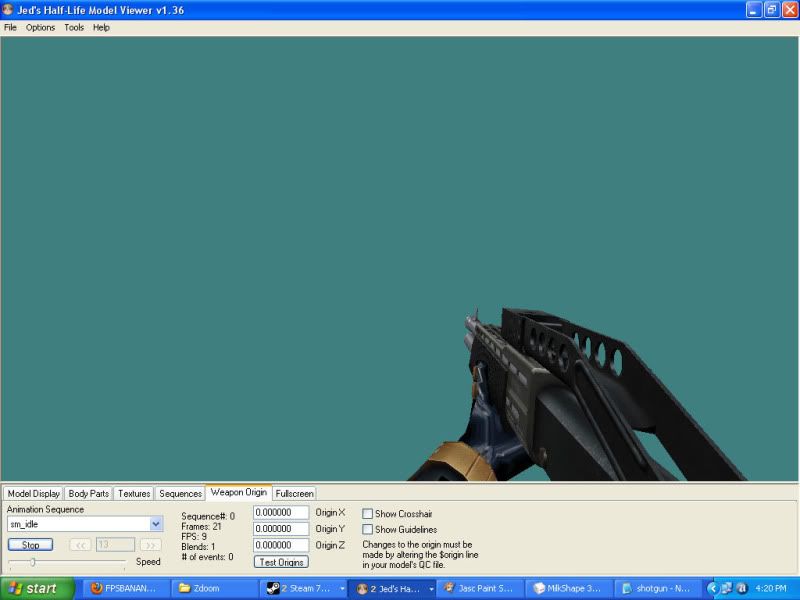Screen dimensions: 800x600
Task: Click the 'Blends: 1' info text
Action: (x=198, y=547)
